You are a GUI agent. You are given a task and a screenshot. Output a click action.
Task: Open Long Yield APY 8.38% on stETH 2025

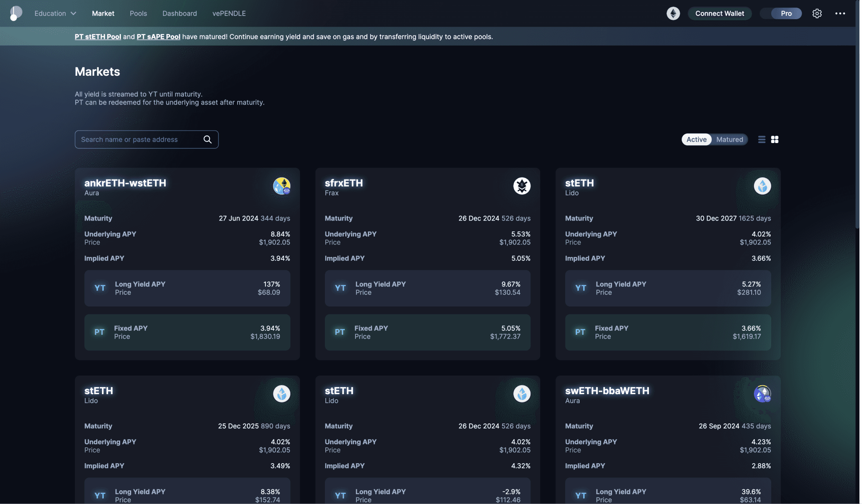point(188,492)
